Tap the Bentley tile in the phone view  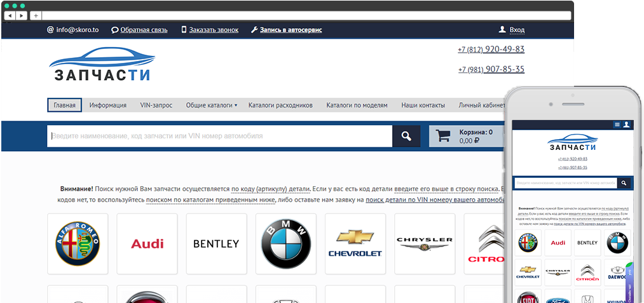point(587,243)
